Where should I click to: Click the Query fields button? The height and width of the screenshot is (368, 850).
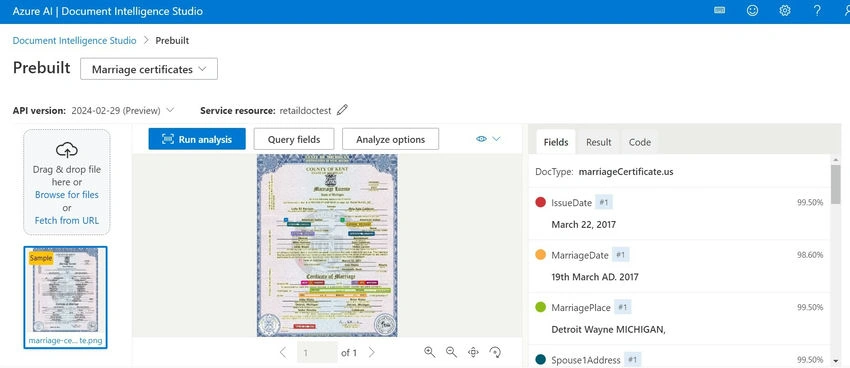[294, 139]
